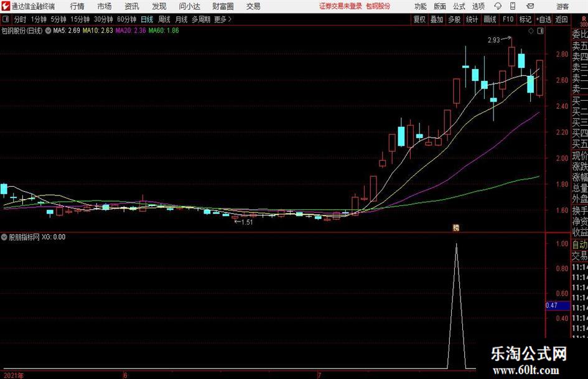Open the 市场 menu
This screenshot has width=588, height=379.
pos(105,6)
